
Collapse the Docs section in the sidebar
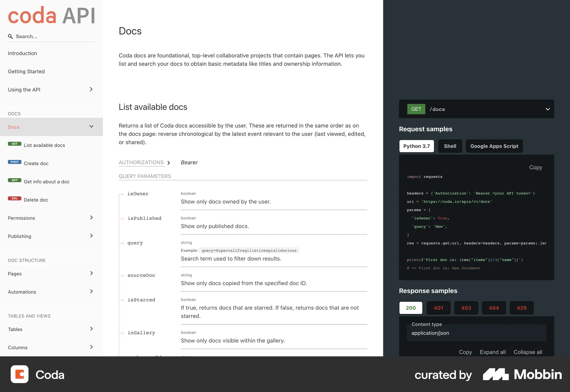pyautogui.click(x=91, y=127)
